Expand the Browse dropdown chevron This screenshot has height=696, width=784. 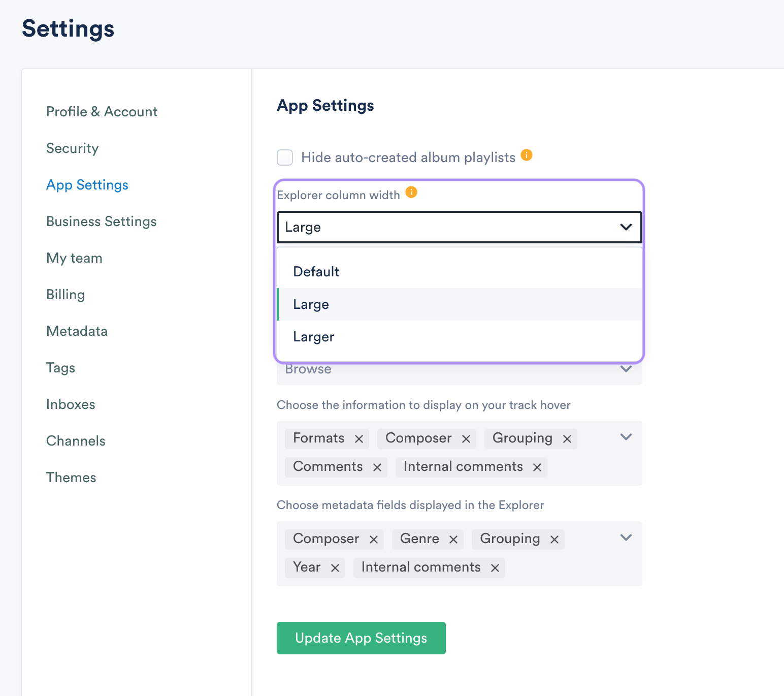(626, 369)
